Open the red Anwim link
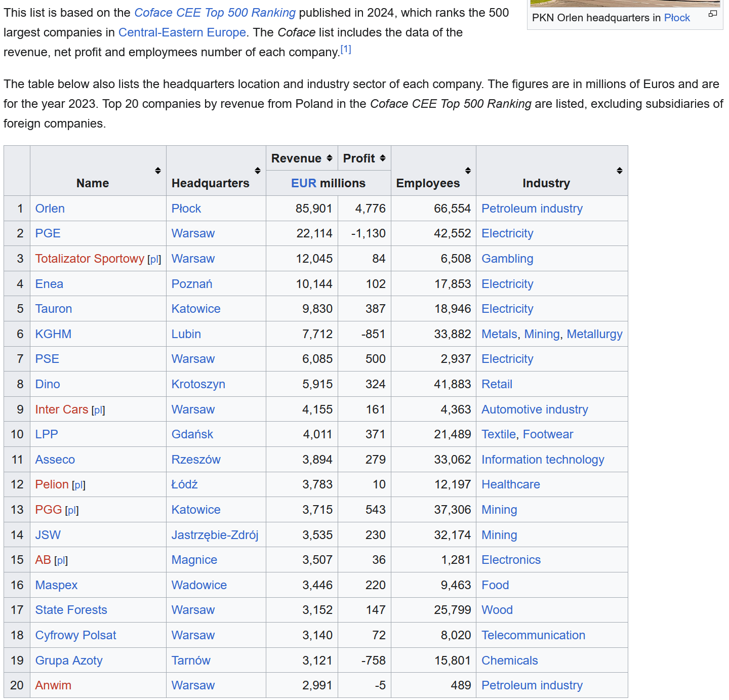 pos(53,685)
